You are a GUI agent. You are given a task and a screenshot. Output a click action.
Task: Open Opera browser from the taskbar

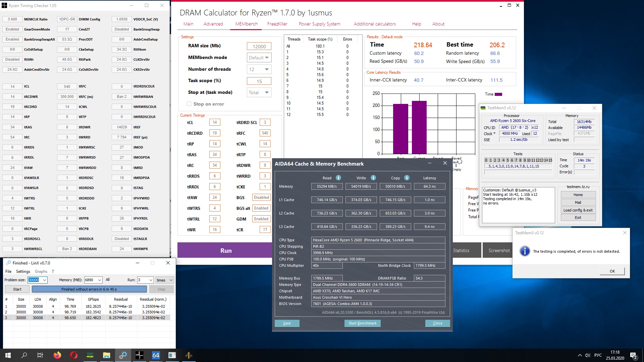tap(74, 355)
